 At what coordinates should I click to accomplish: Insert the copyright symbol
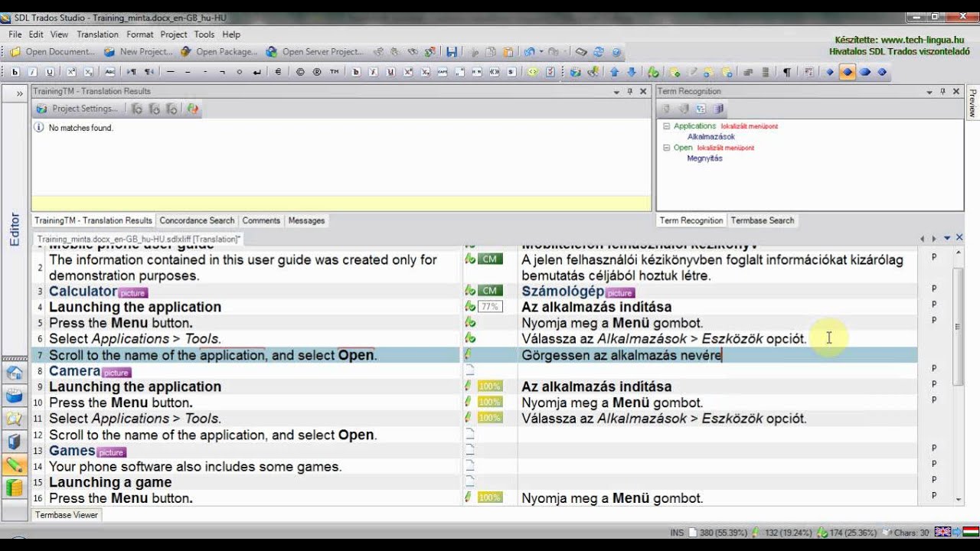point(299,72)
